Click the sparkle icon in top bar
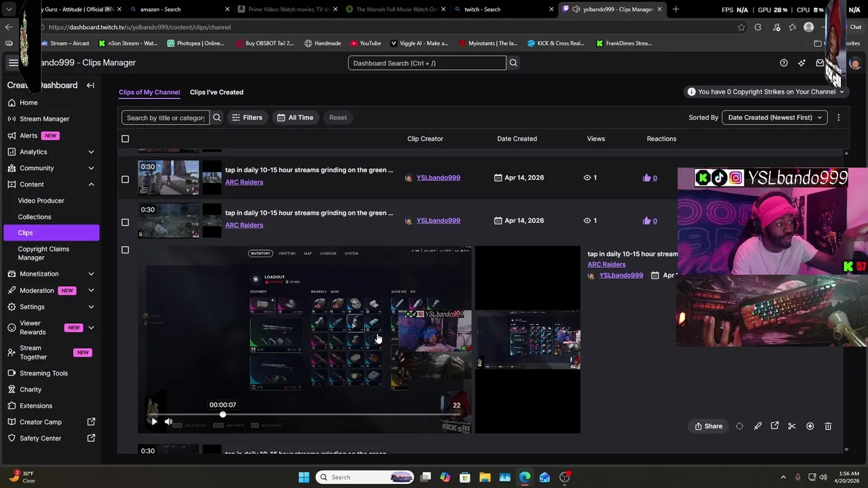Screen dimensions: 868x488 click(802, 63)
